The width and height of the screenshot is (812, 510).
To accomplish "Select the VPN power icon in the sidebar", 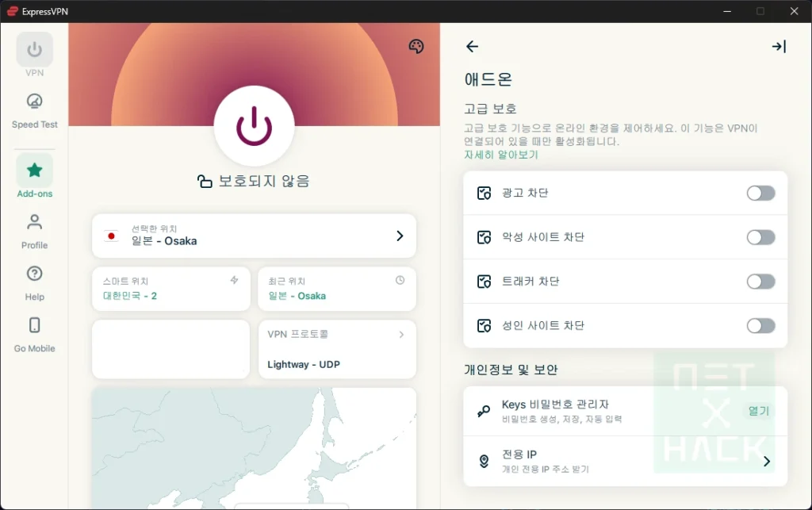I will (x=33, y=50).
